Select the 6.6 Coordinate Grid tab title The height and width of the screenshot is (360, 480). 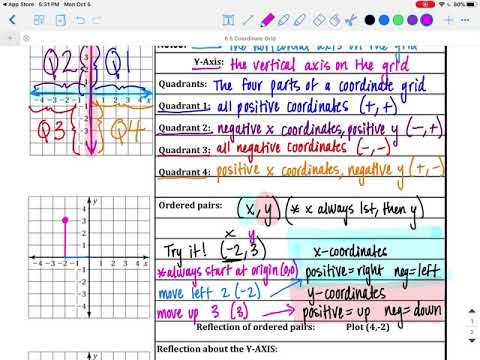tap(250, 38)
